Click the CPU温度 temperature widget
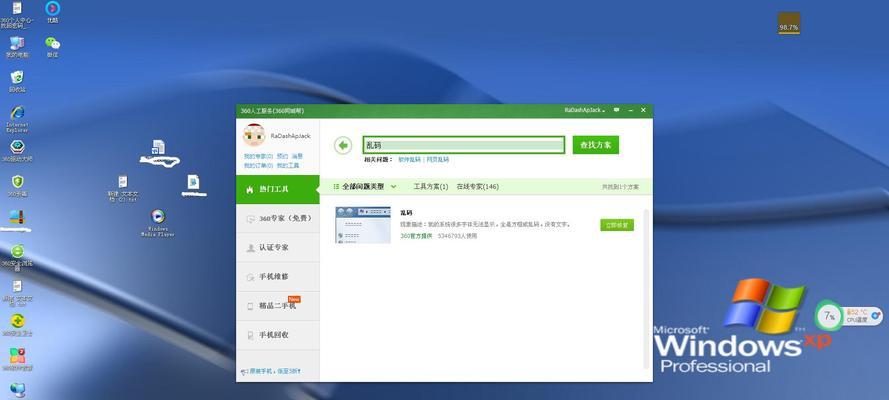 click(862, 316)
